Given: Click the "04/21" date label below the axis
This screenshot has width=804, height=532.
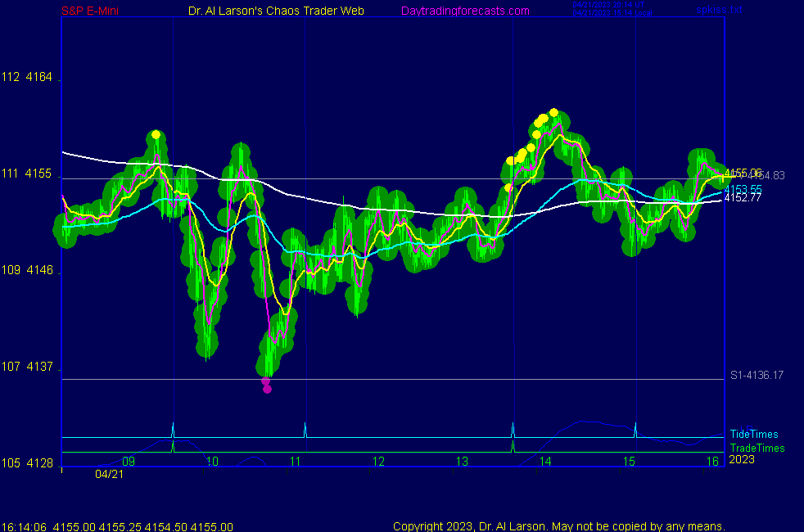Looking at the screenshot, I should tap(109, 474).
